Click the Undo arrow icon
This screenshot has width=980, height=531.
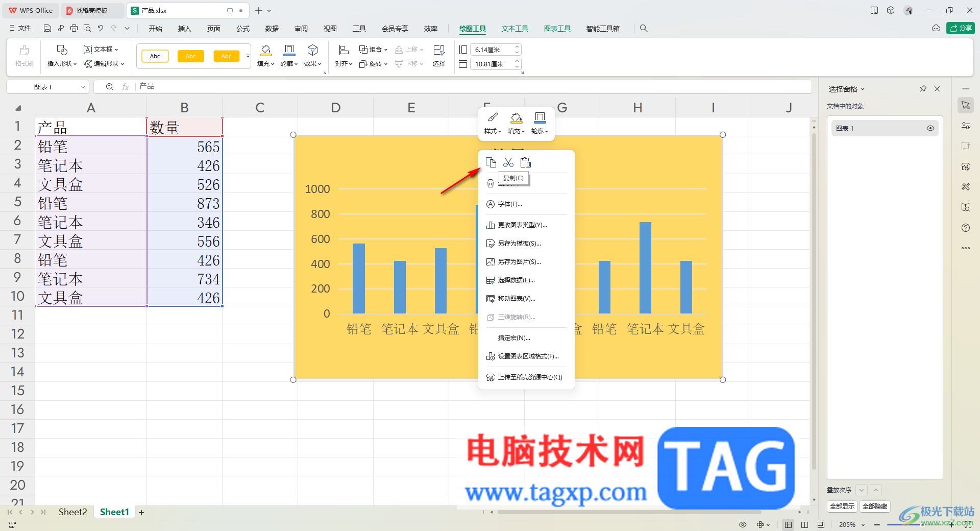tap(101, 29)
